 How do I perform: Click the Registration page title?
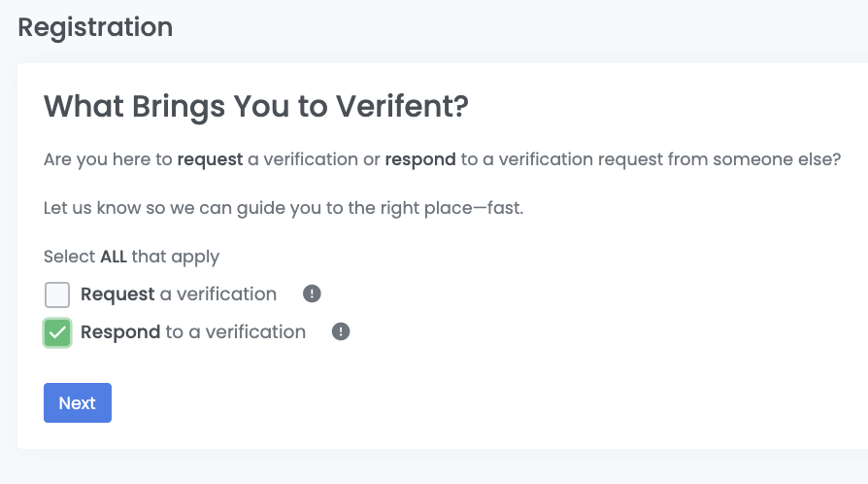point(95,27)
